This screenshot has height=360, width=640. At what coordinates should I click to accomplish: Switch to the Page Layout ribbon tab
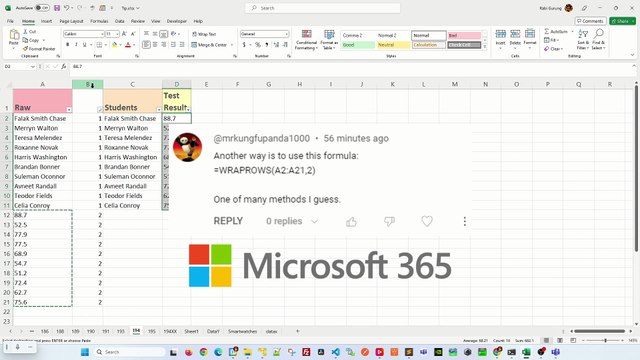pyautogui.click(x=71, y=21)
